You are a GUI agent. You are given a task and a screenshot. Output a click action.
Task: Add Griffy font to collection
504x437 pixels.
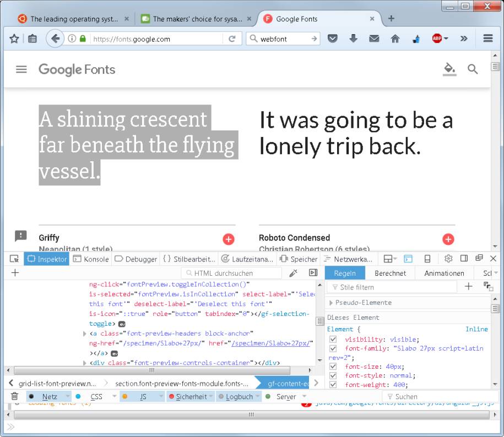(228, 239)
